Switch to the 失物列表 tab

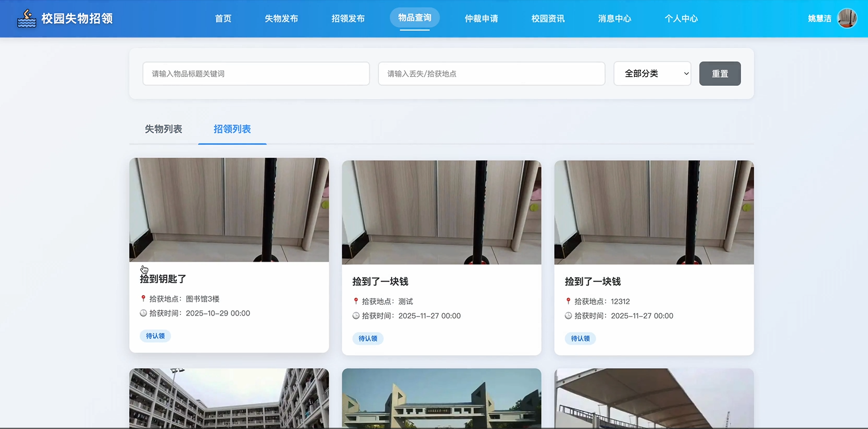[x=163, y=129]
